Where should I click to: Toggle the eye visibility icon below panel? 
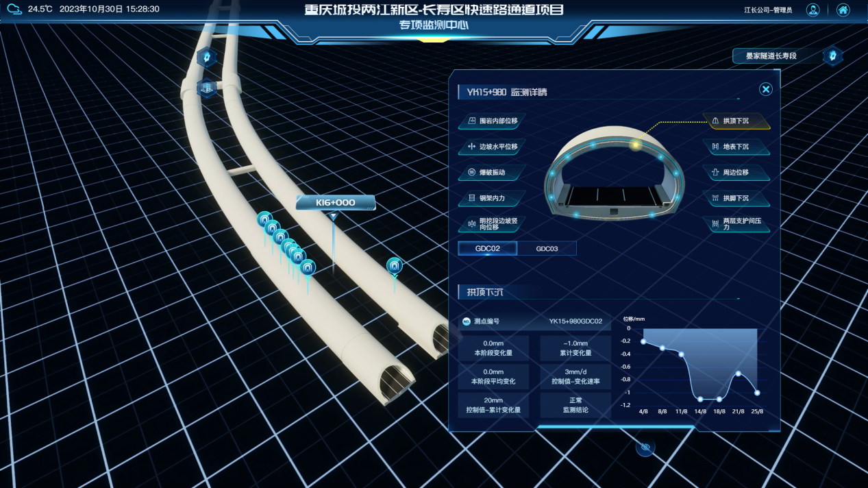tap(645, 448)
